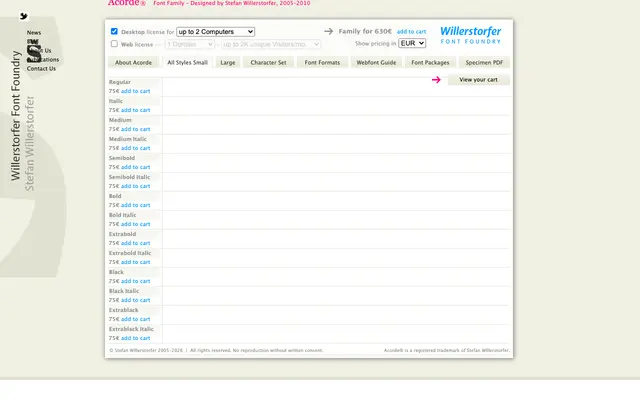The width and height of the screenshot is (640, 400).
Task: Add Semibold style to cart
Action: coord(136,167)
